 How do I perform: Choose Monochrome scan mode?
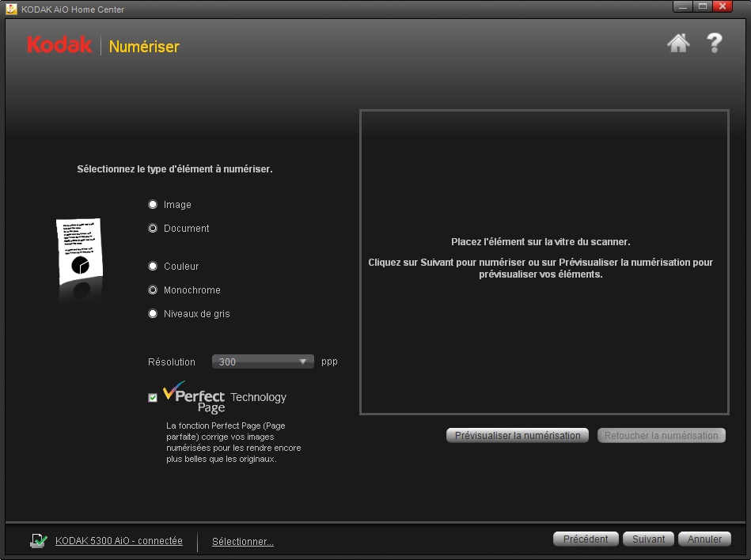[153, 290]
